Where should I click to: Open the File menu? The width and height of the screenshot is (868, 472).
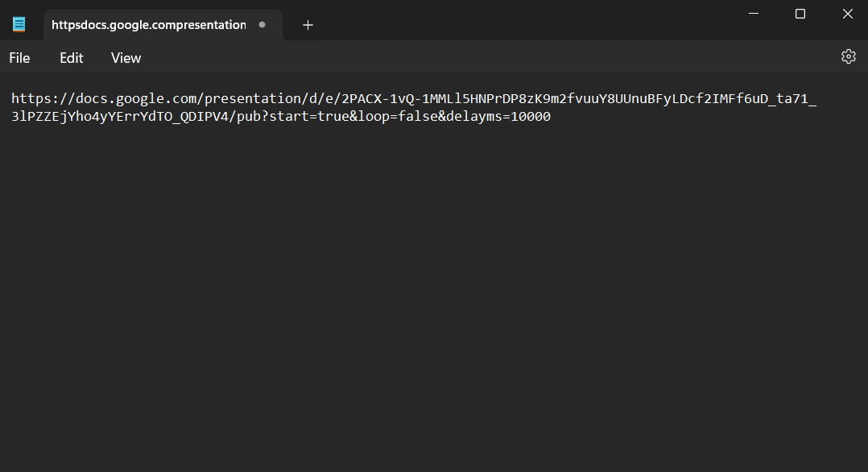19,58
